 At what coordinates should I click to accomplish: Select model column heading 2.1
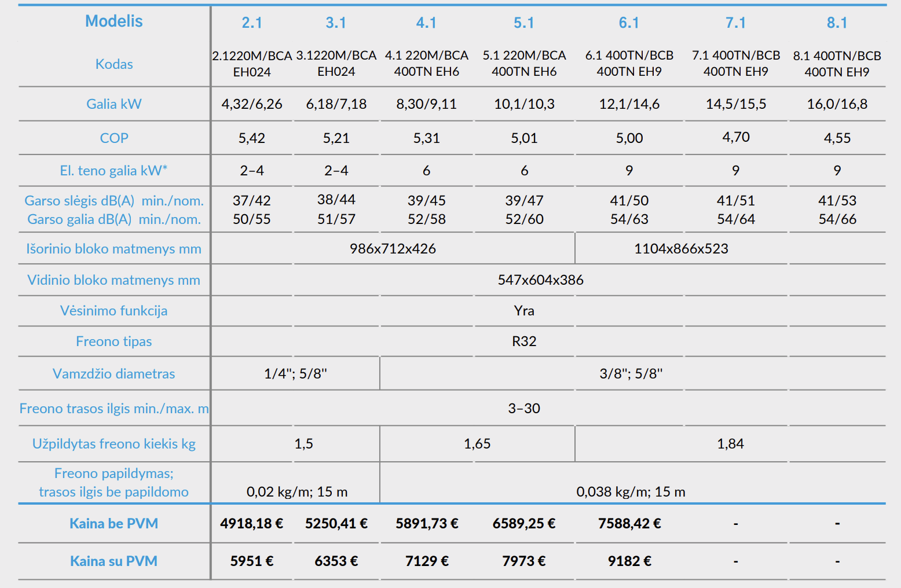point(252,23)
